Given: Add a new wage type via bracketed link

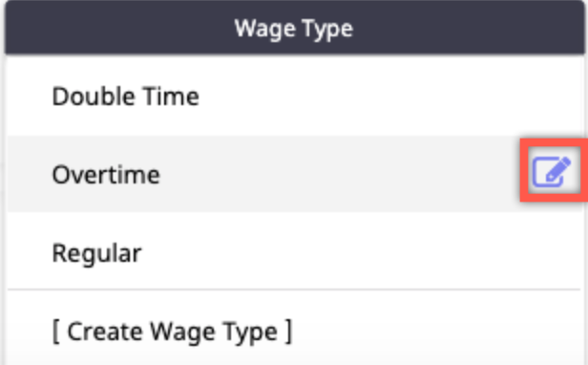Looking at the screenshot, I should click(172, 332).
